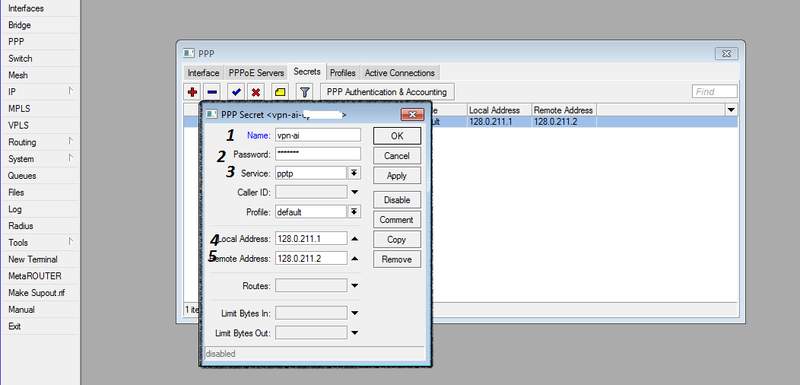Click the yellow comment note icon
Image resolution: width=800 pixels, height=385 pixels.
280,92
